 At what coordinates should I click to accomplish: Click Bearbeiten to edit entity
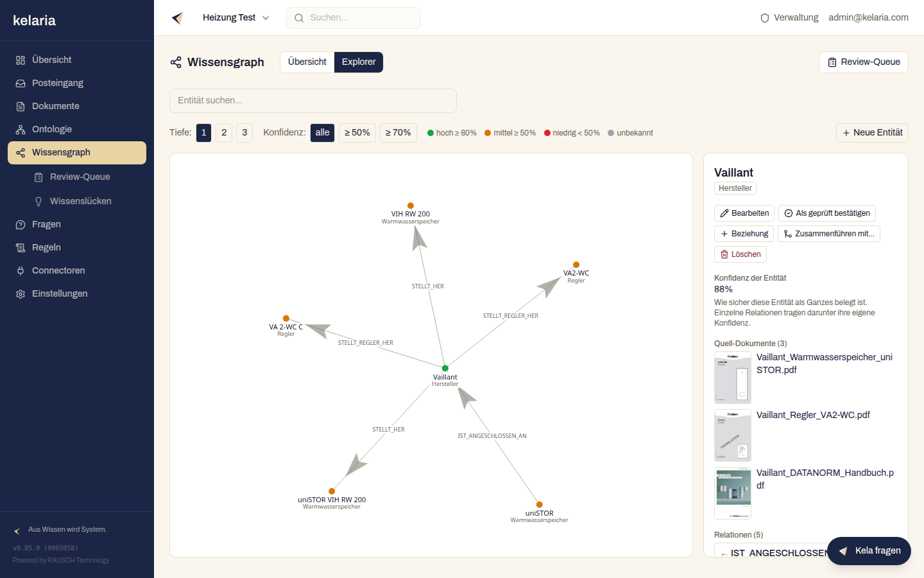click(744, 213)
